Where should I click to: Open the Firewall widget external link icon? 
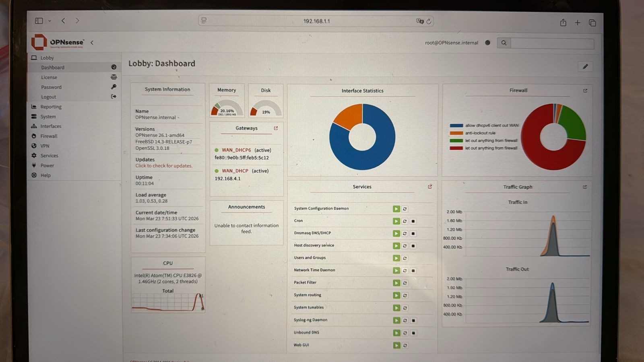point(585,91)
